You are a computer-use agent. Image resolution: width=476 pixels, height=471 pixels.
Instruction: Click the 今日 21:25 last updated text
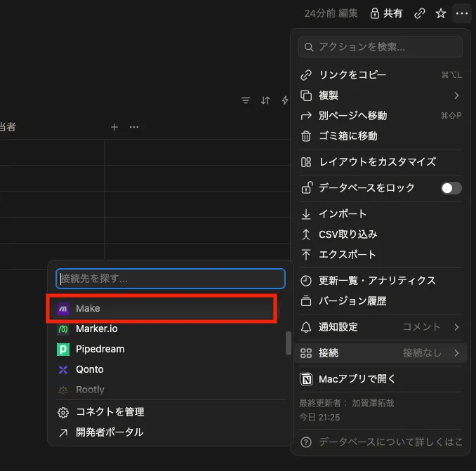319,418
